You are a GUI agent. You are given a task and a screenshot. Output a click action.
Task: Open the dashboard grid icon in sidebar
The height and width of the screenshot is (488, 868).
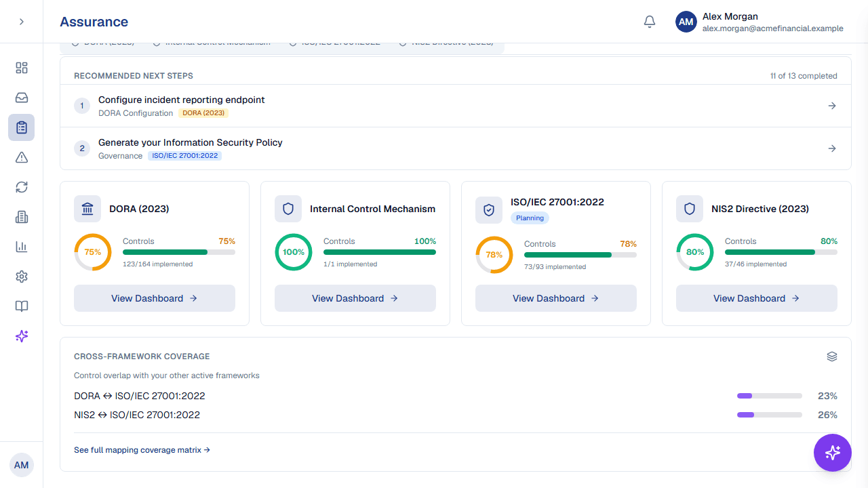click(x=22, y=68)
